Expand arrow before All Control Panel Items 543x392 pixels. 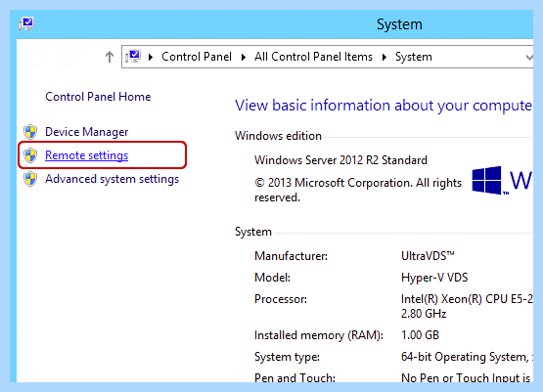pyautogui.click(x=244, y=57)
